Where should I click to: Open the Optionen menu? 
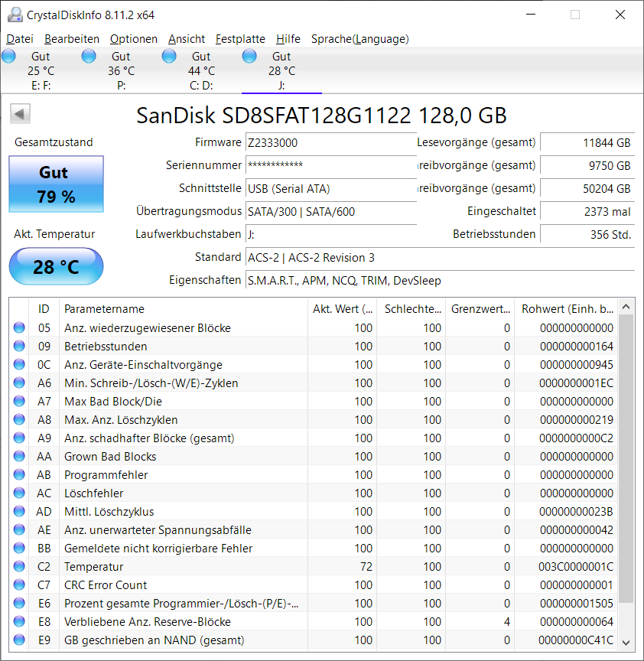point(134,39)
